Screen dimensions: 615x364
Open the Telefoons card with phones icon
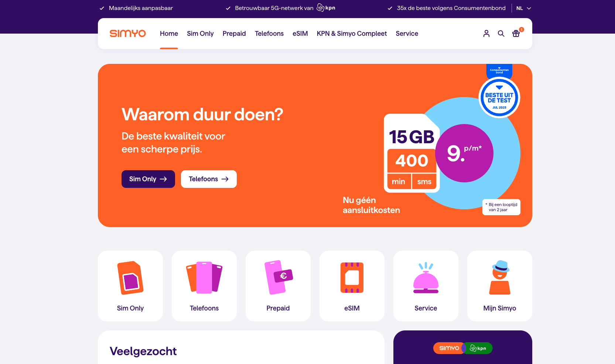[x=204, y=286]
